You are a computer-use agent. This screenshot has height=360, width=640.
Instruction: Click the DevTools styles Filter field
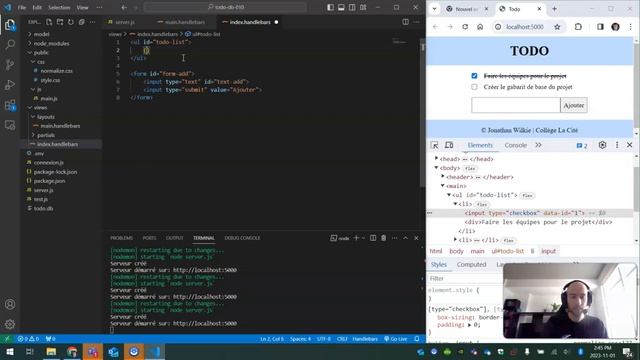pyautogui.click(x=465, y=278)
